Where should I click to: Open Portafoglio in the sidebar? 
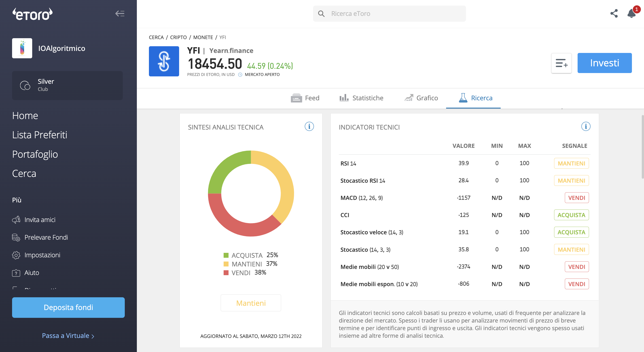[35, 154]
